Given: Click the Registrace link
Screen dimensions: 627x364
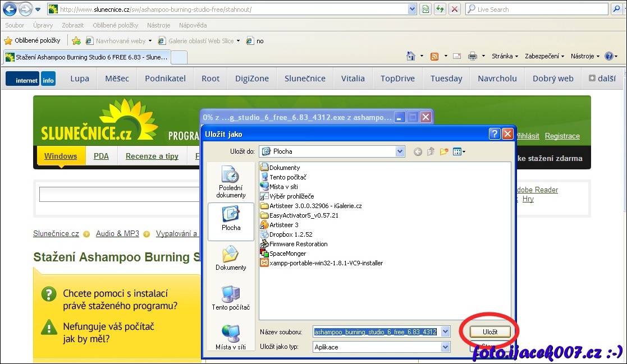Looking at the screenshot, I should click(x=562, y=136).
